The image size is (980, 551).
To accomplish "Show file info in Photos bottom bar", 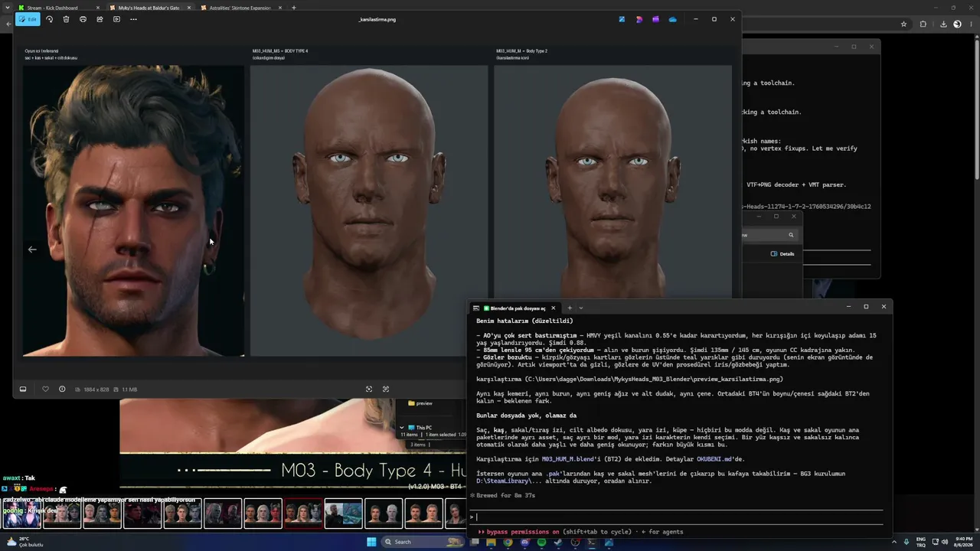I will 62,390.
